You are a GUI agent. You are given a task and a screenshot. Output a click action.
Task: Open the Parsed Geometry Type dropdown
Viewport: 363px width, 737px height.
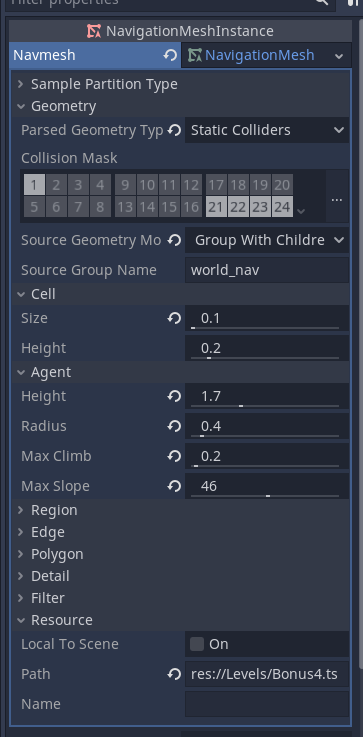pyautogui.click(x=267, y=130)
